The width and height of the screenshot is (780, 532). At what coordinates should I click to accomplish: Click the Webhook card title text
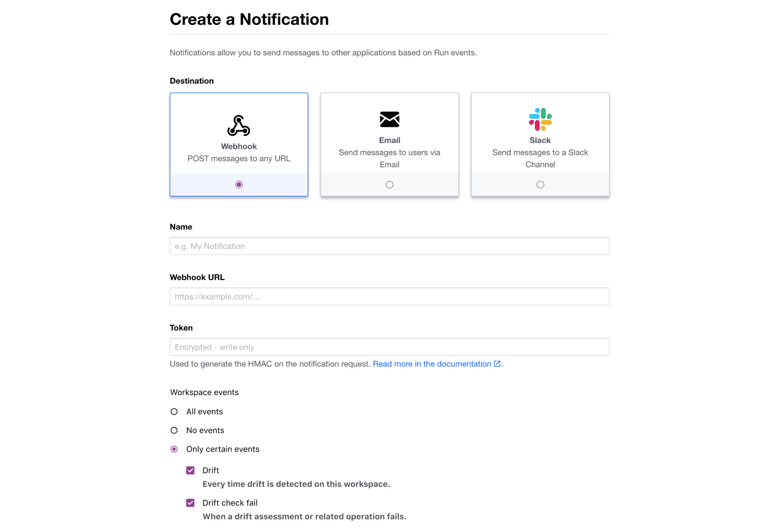pos(239,147)
